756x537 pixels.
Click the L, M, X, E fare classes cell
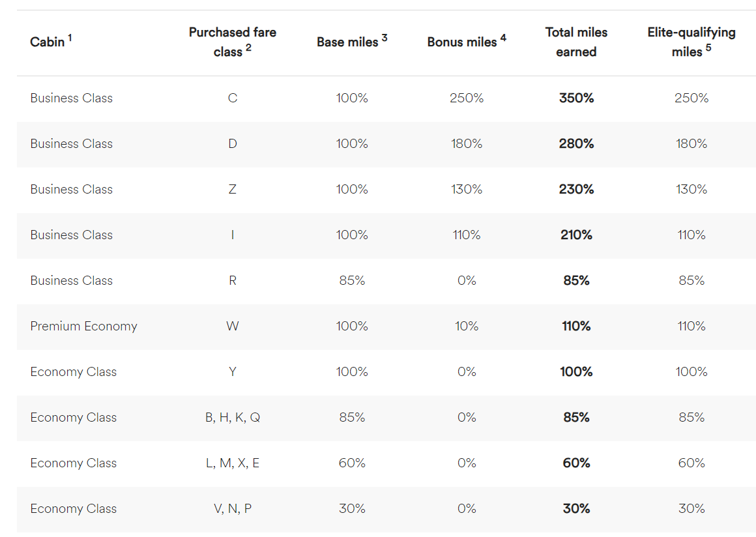(x=232, y=463)
